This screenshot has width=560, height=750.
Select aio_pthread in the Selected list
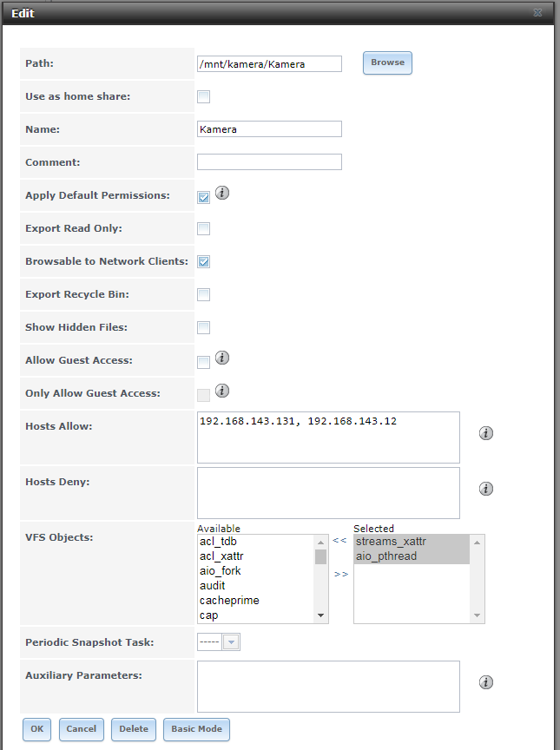tap(386, 556)
